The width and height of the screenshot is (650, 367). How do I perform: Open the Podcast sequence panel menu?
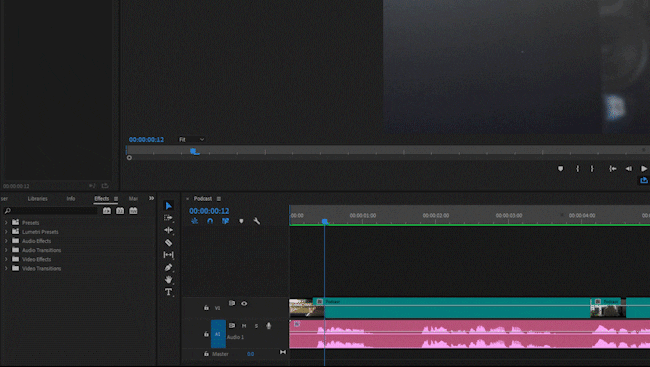[x=219, y=199]
